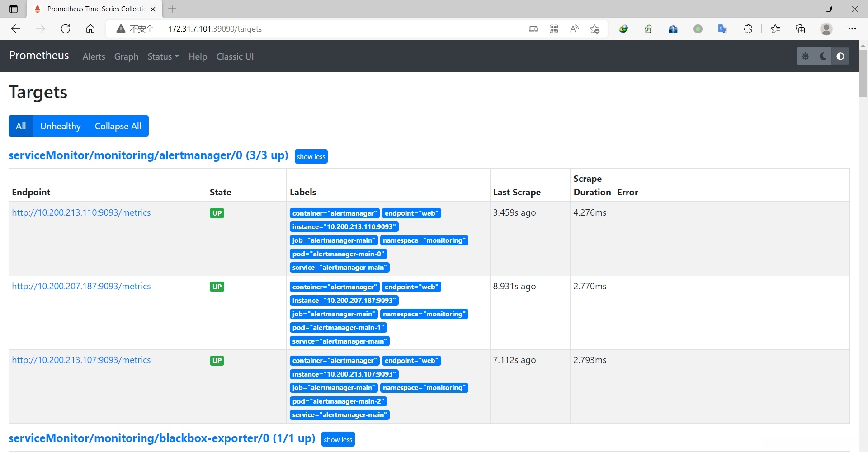Click the Prometheus brand logo text

click(39, 56)
